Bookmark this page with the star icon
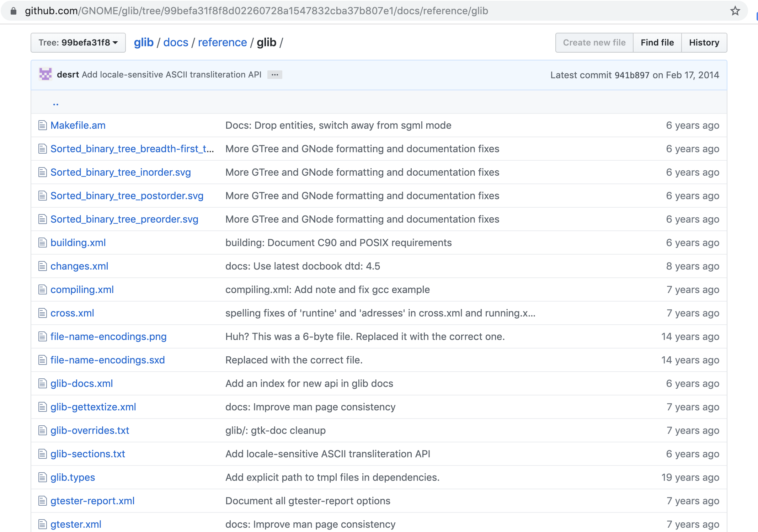This screenshot has width=758, height=532. 735,11
